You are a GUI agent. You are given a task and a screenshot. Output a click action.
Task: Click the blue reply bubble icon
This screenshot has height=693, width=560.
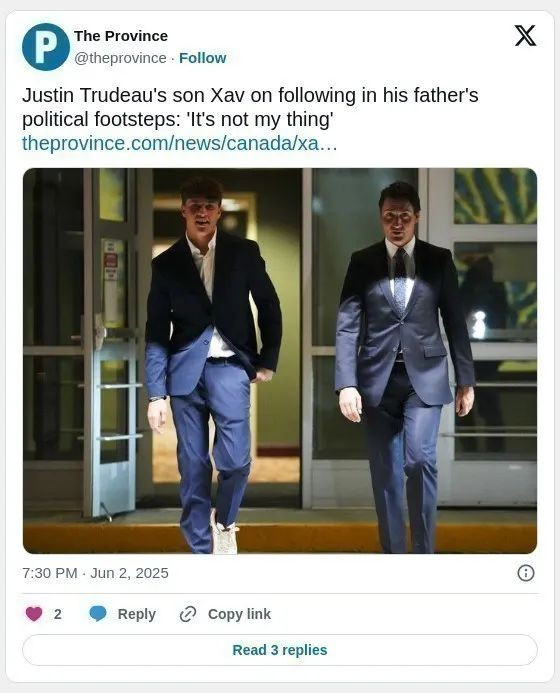click(98, 614)
